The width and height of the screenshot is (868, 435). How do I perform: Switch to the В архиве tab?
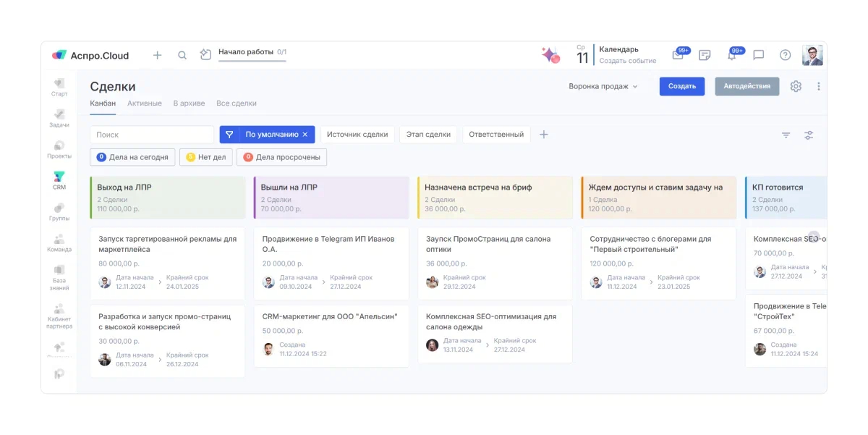coord(189,104)
